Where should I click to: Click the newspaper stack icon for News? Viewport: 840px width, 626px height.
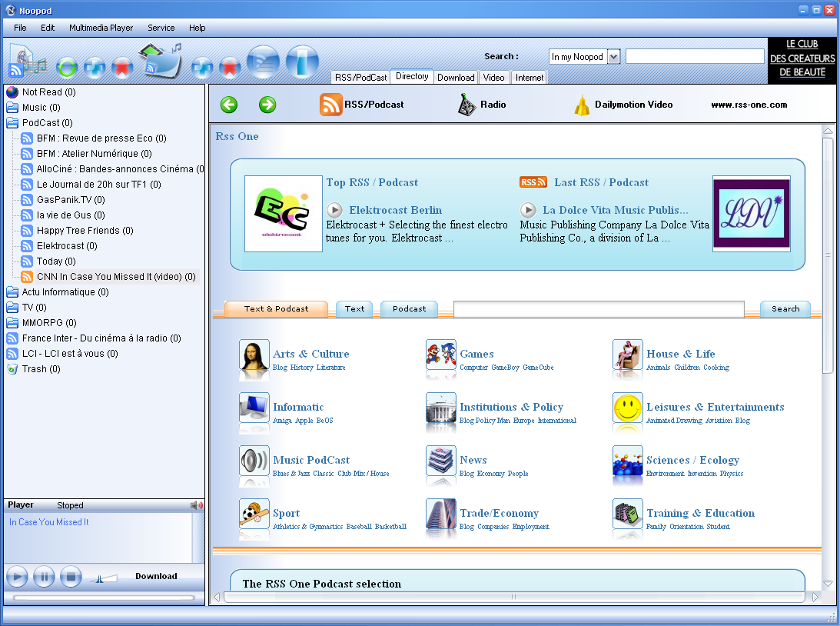(441, 461)
